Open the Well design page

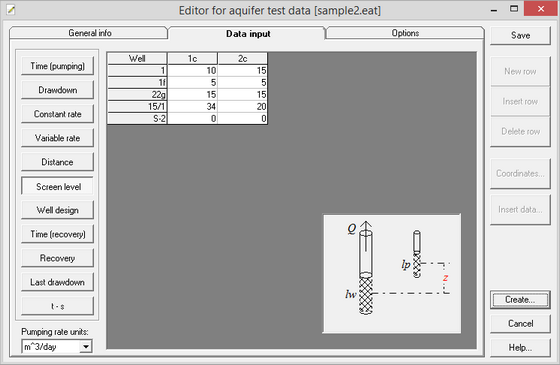(57, 210)
